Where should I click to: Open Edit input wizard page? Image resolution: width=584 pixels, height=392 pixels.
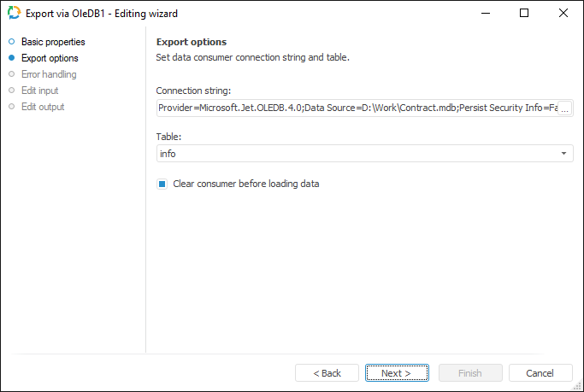39,91
